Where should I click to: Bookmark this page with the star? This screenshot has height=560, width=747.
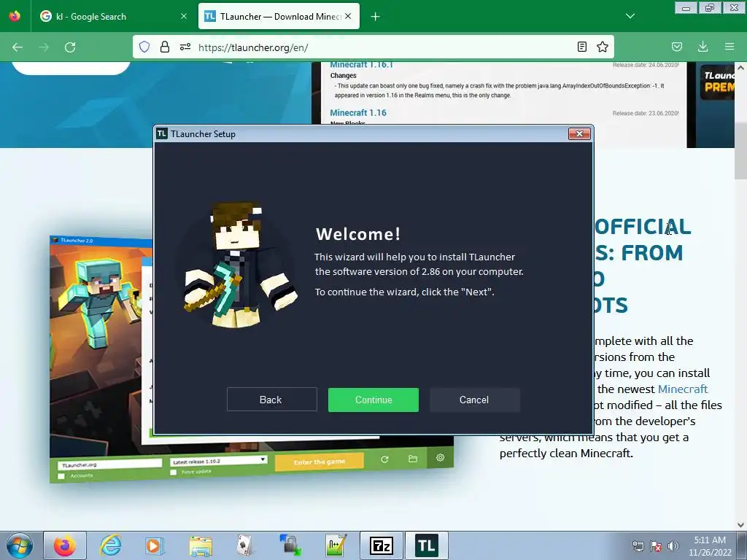point(602,47)
